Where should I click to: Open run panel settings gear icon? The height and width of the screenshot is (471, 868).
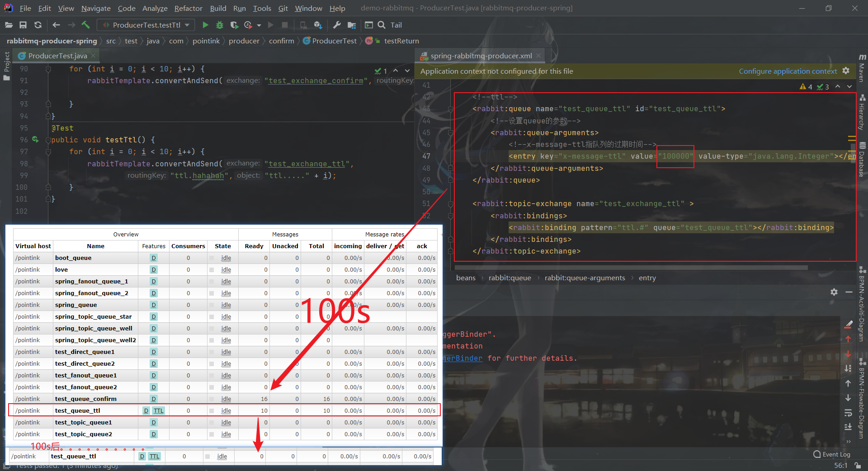click(834, 292)
